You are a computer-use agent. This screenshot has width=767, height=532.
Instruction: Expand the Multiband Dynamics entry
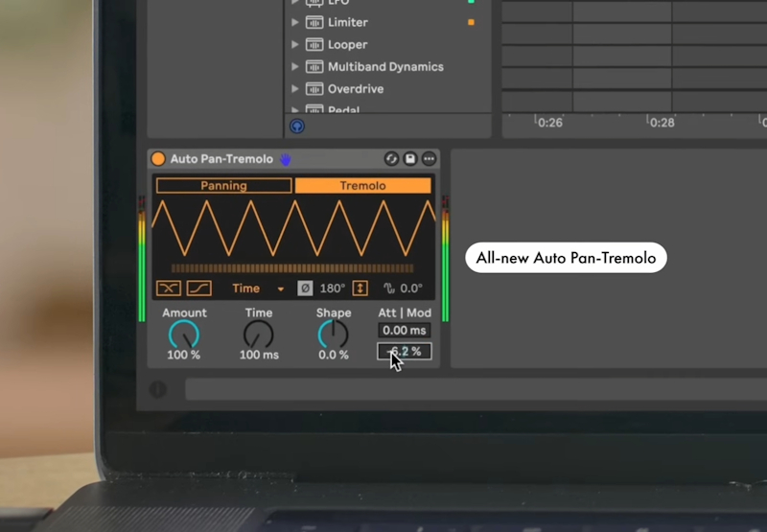[295, 66]
